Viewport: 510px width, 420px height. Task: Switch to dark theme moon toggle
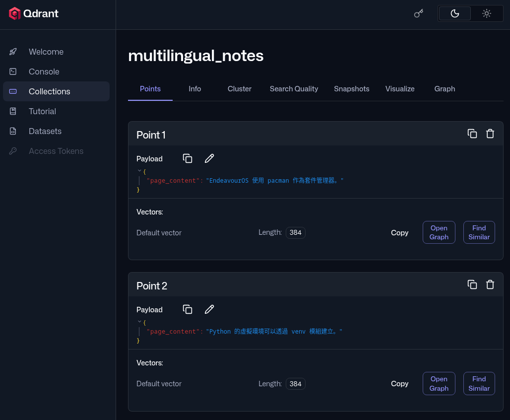click(x=454, y=14)
